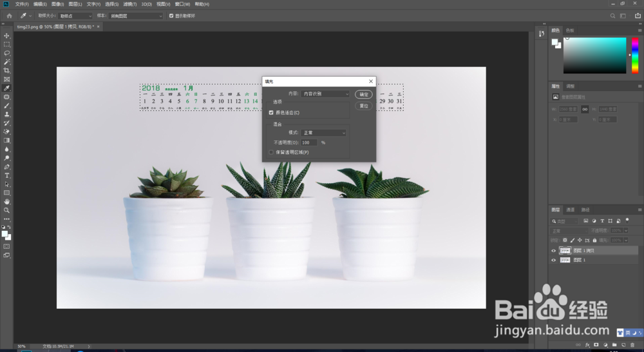The image size is (644, 352).
Task: Toggle lock transparent pixels
Action: [565, 240]
